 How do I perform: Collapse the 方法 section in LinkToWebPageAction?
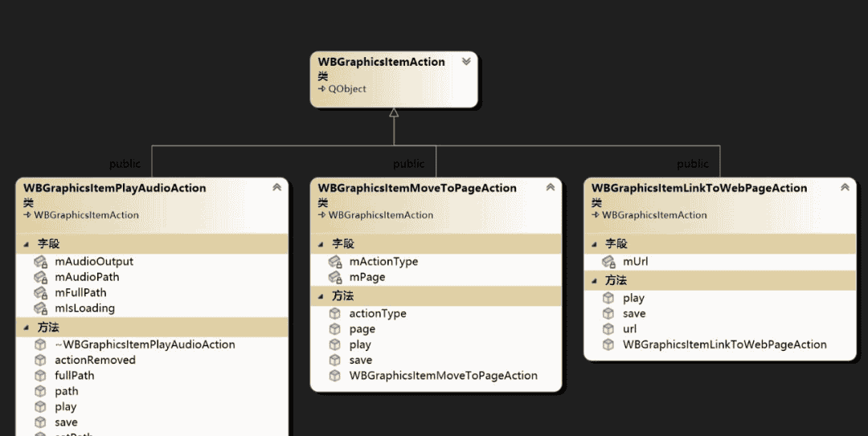tap(595, 281)
